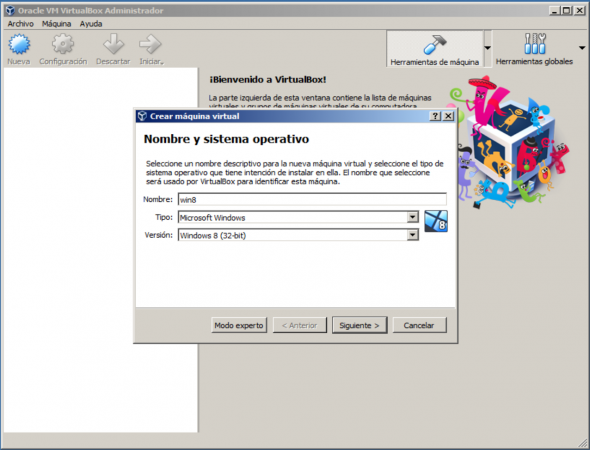Viewport: 590px width, 450px height.
Task: Click the Windows 8 OS icon
Action: pos(436,221)
